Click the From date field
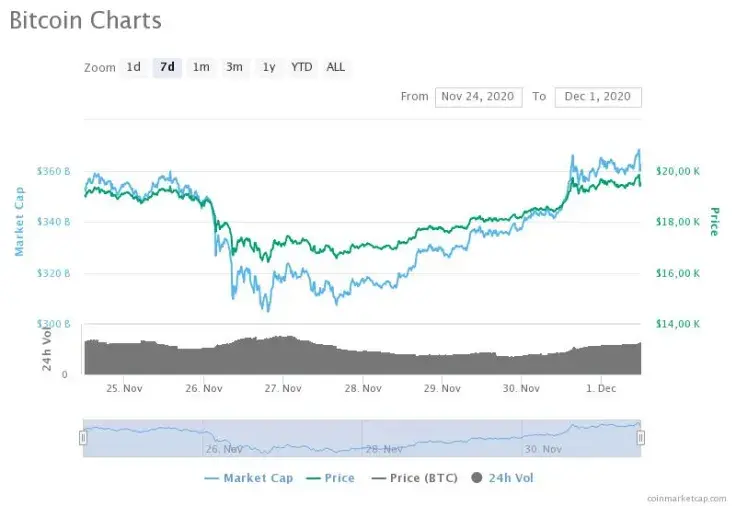The width and height of the screenshot is (736, 506). (478, 97)
